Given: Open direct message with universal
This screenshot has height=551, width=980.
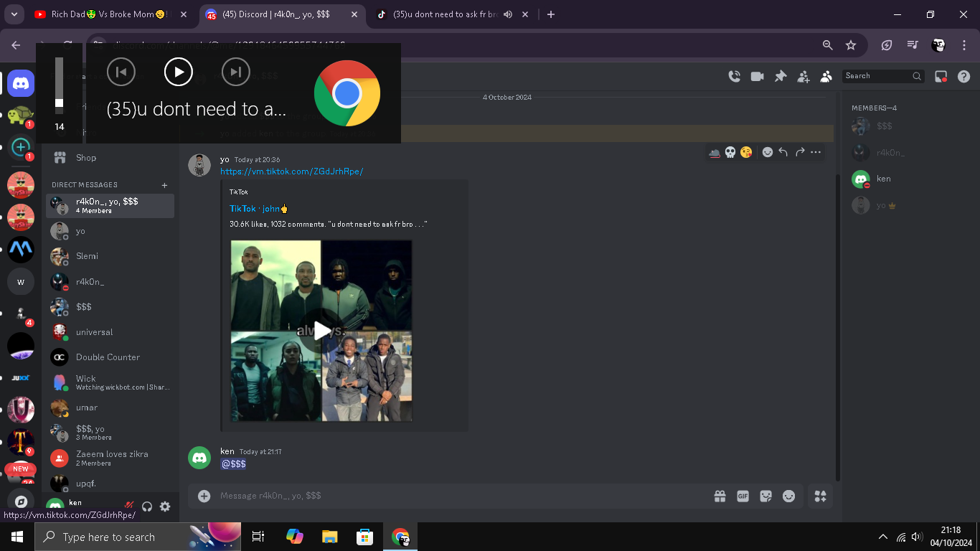Looking at the screenshot, I should (110, 332).
